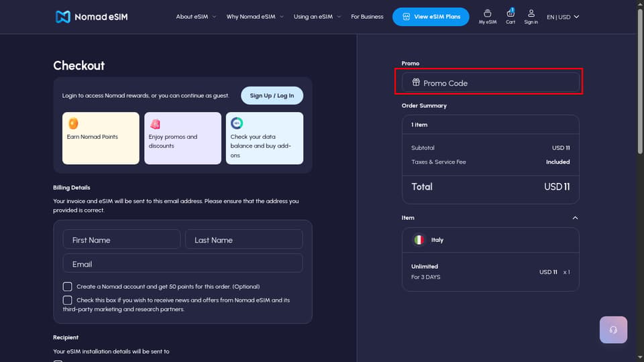Click the Sign Up / Log In button
The width and height of the screenshot is (644, 362).
click(x=272, y=96)
